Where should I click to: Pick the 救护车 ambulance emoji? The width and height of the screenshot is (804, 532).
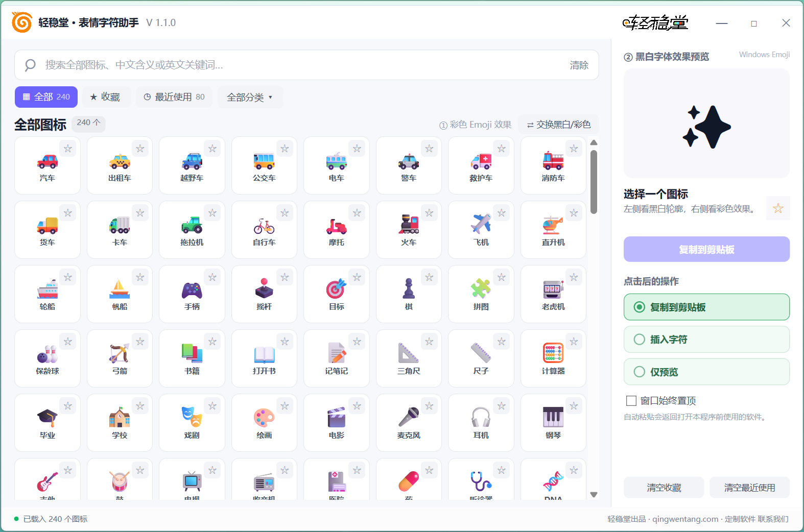pos(481,165)
